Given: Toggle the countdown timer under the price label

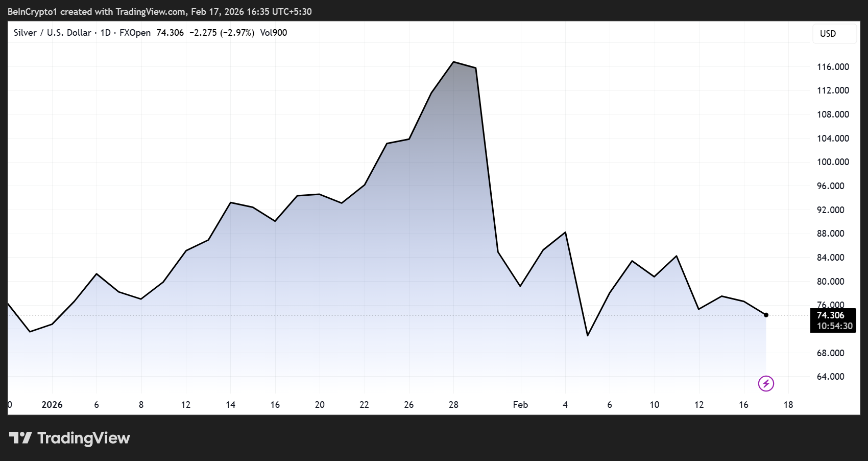Looking at the screenshot, I should point(834,327).
